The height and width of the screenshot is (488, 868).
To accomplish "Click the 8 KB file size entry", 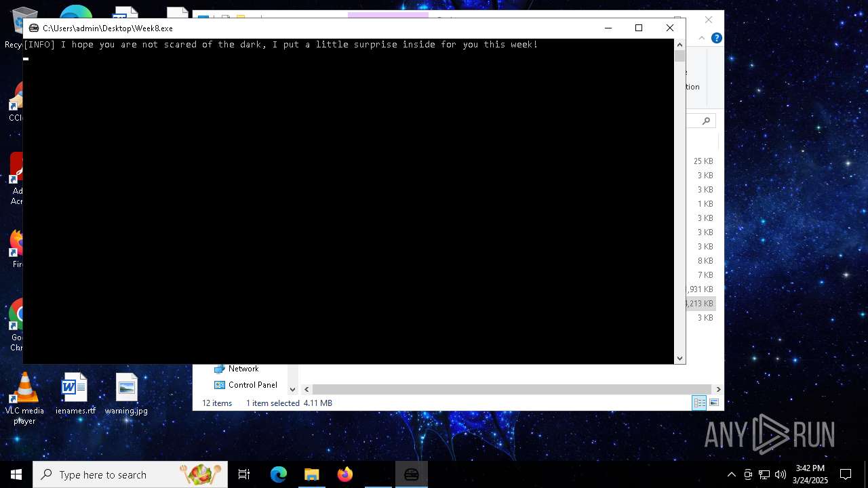I will (705, 261).
